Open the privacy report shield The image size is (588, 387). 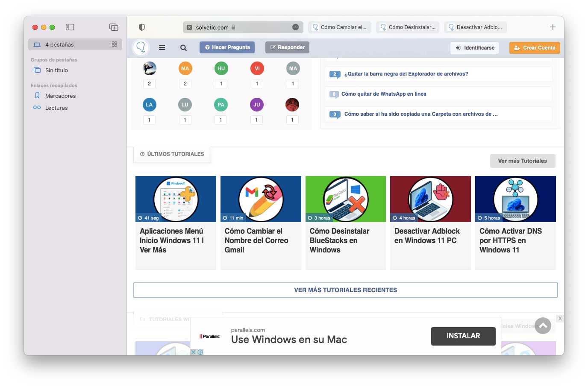(142, 27)
